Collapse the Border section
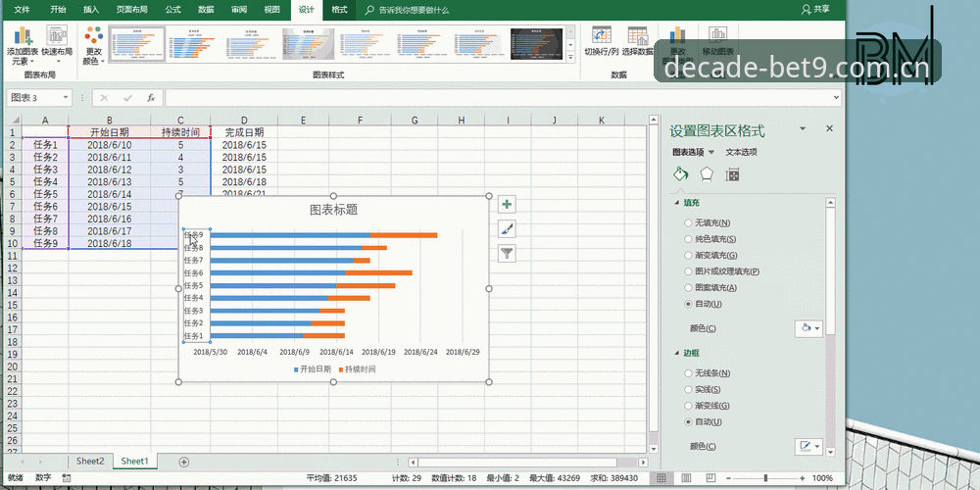980x490 pixels. pyautogui.click(x=676, y=353)
